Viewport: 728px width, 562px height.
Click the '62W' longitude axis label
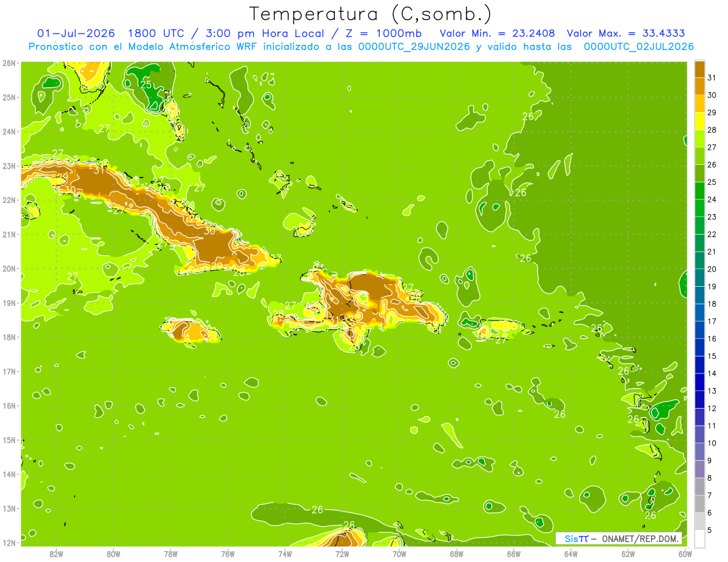[629, 554]
